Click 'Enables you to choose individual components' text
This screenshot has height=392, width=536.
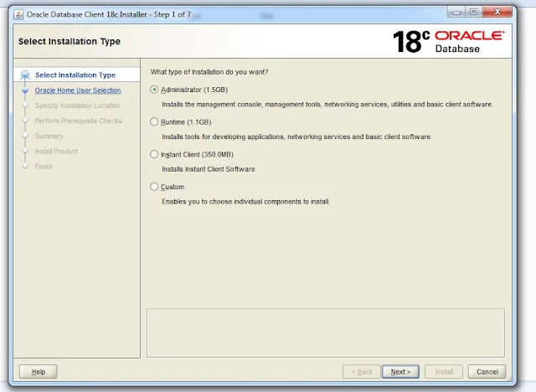pos(245,202)
